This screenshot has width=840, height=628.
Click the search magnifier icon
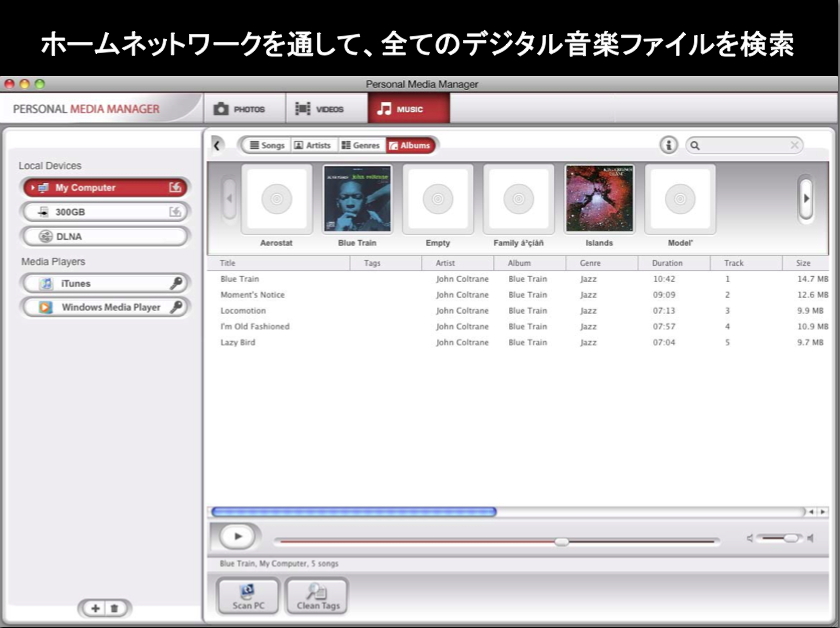pos(695,145)
